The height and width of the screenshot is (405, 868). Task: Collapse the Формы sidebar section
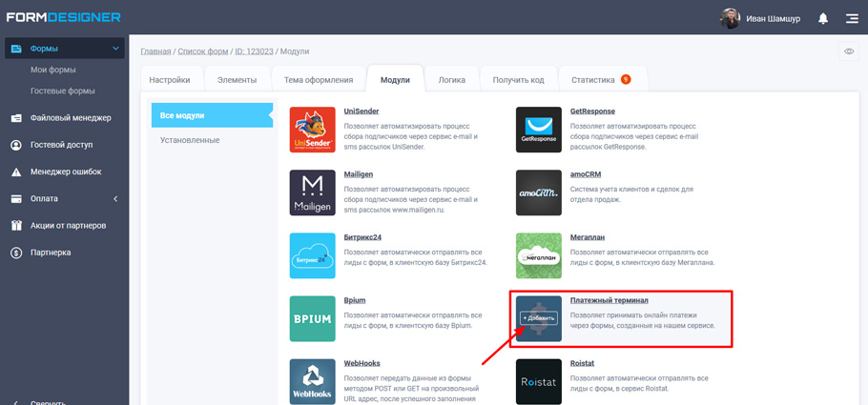pyautogui.click(x=115, y=49)
